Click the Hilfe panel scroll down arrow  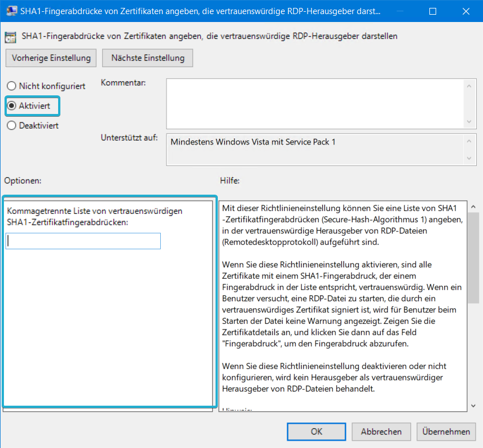[473, 406]
